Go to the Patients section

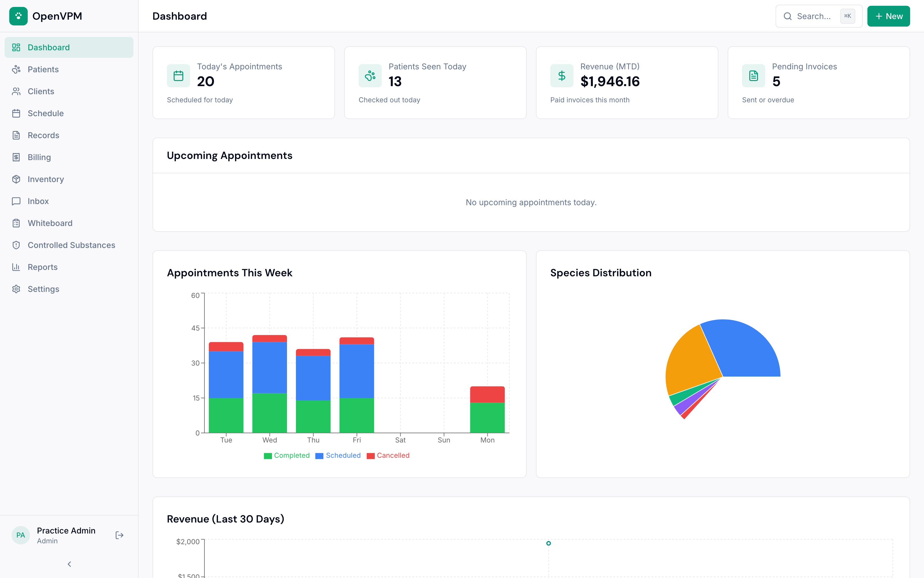(x=69, y=69)
